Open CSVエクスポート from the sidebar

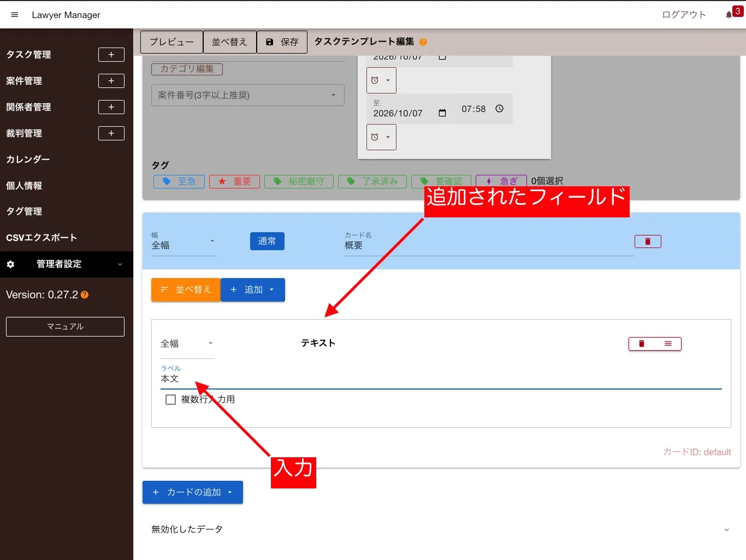pyautogui.click(x=42, y=238)
